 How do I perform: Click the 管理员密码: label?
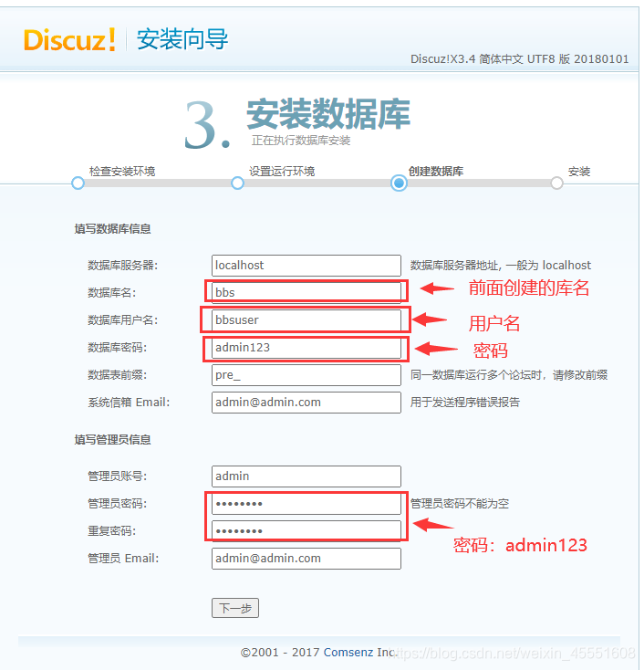click(x=118, y=503)
